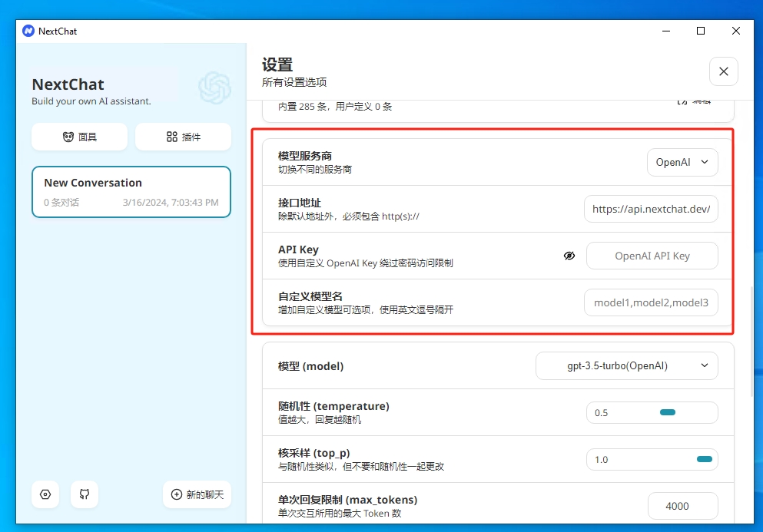The width and height of the screenshot is (763, 532).
Task: Open the GitHub icon link
Action: 85,494
